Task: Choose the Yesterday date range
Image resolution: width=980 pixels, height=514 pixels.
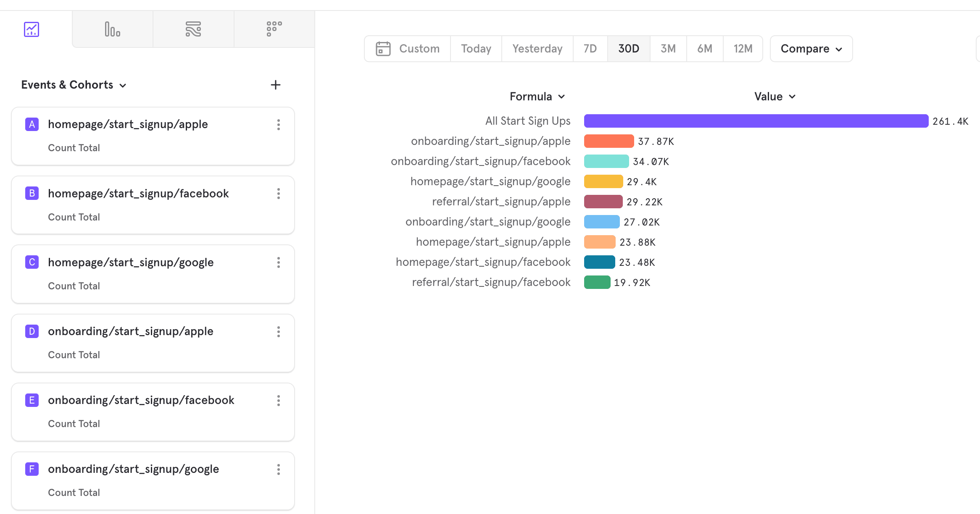Action: [537, 49]
